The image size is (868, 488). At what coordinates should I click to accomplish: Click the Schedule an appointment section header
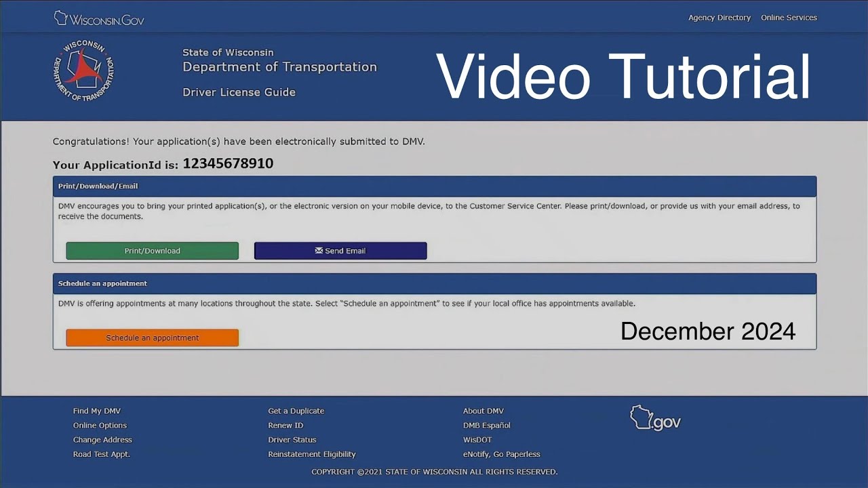click(x=435, y=284)
